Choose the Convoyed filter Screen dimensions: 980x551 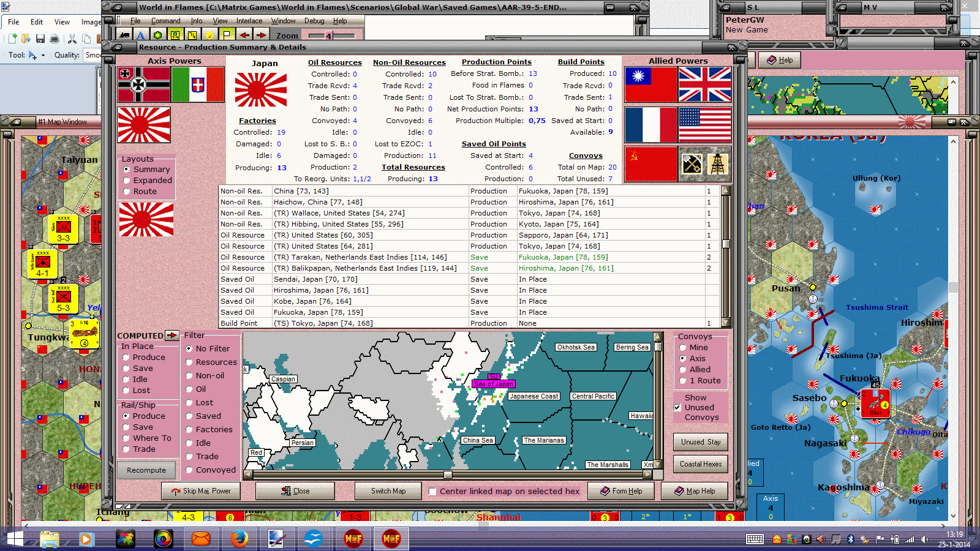click(x=211, y=470)
